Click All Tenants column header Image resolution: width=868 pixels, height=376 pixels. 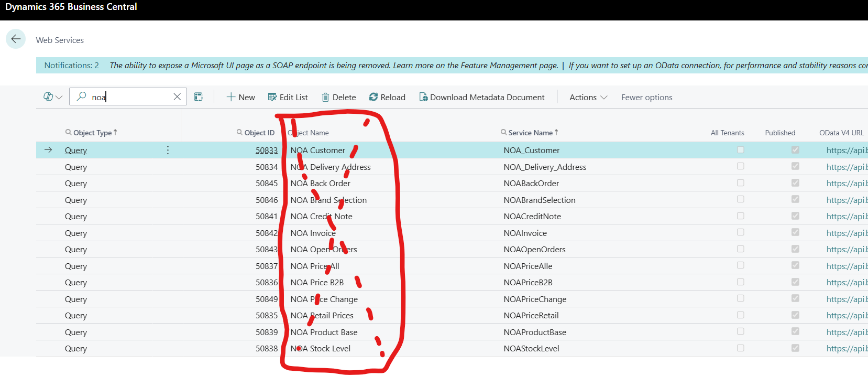point(727,133)
